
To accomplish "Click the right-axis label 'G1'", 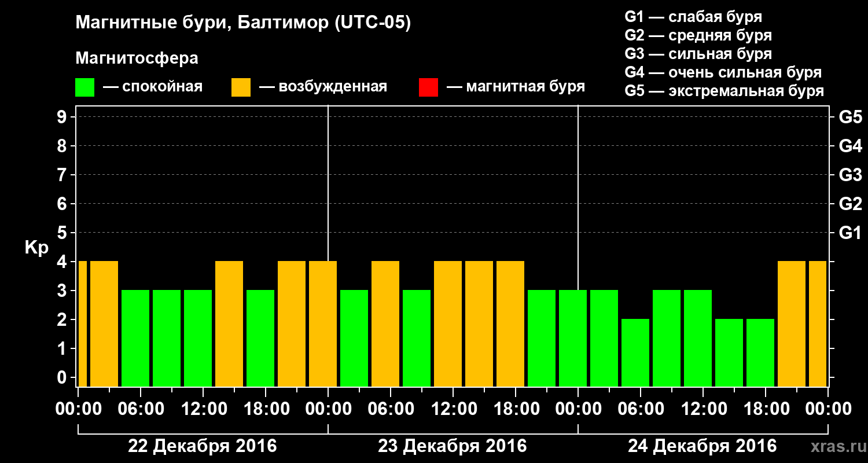I will pyautogui.click(x=851, y=233).
